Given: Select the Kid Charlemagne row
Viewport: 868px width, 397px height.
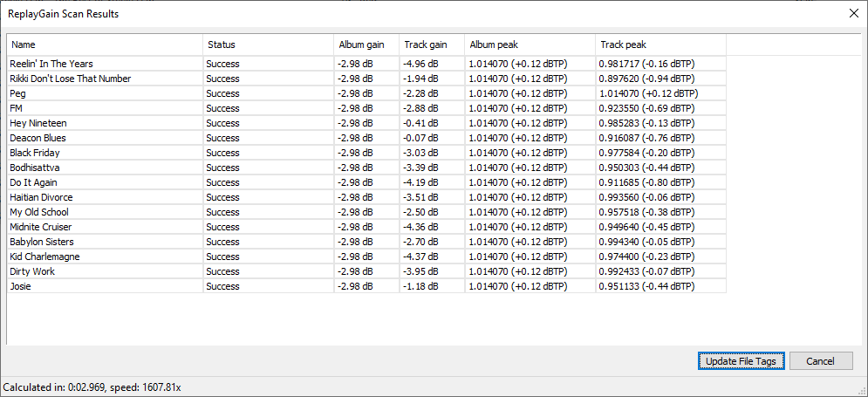Looking at the screenshot, I should (x=366, y=257).
